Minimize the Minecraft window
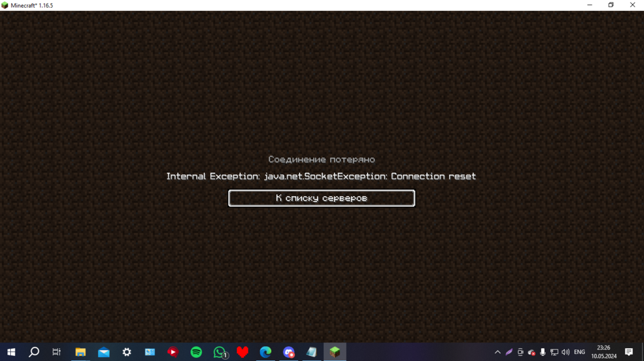644x361 pixels. (590, 5)
